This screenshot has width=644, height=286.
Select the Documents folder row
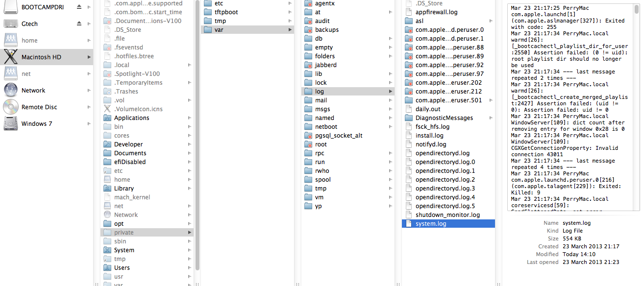coord(147,153)
